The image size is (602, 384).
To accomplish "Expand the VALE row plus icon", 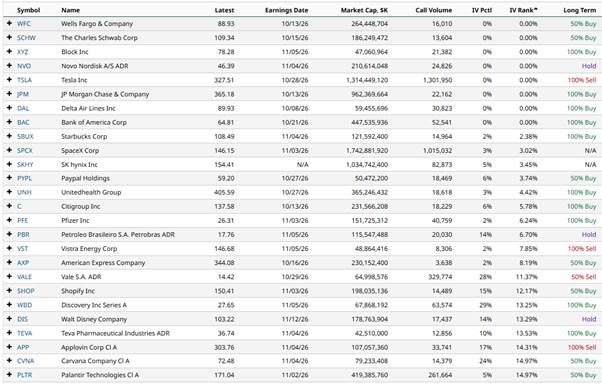I will pos(9,276).
